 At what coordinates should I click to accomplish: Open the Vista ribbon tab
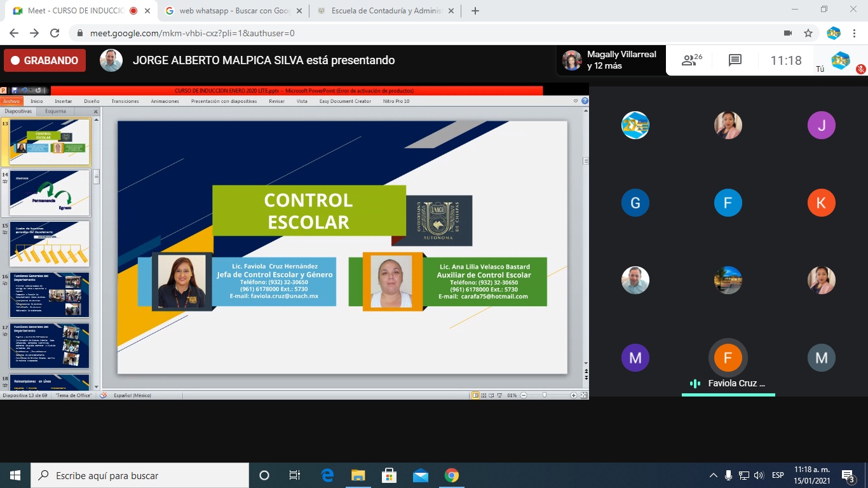(x=302, y=101)
